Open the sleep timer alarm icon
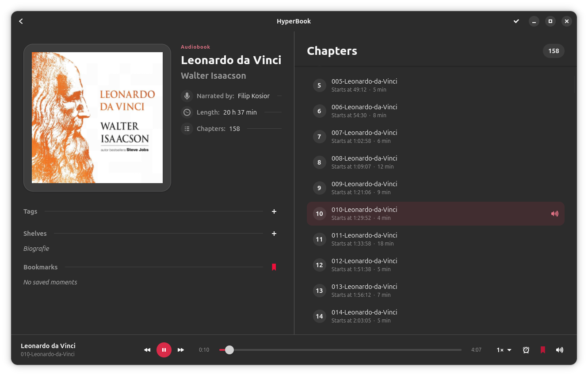This screenshot has height=376, width=588. [x=526, y=350]
